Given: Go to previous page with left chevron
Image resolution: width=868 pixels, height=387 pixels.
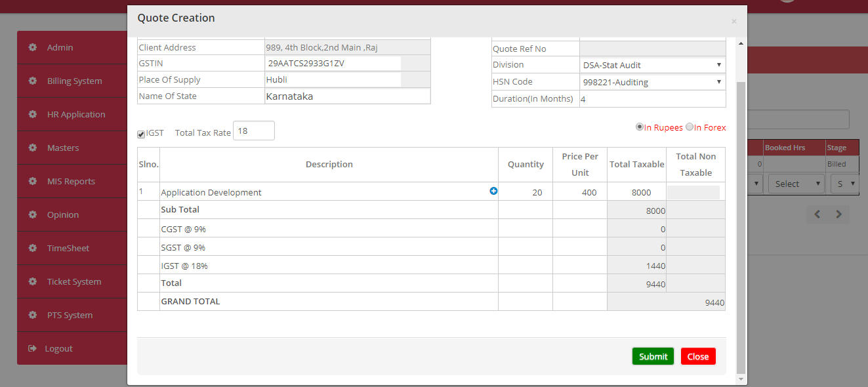Looking at the screenshot, I should coord(817,214).
